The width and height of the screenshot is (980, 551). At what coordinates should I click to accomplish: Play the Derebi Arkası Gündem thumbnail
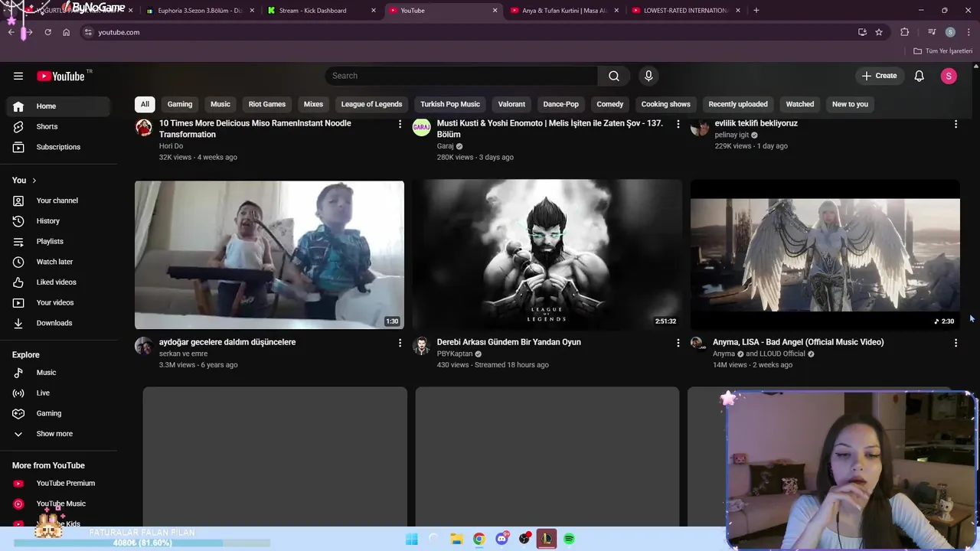547,255
